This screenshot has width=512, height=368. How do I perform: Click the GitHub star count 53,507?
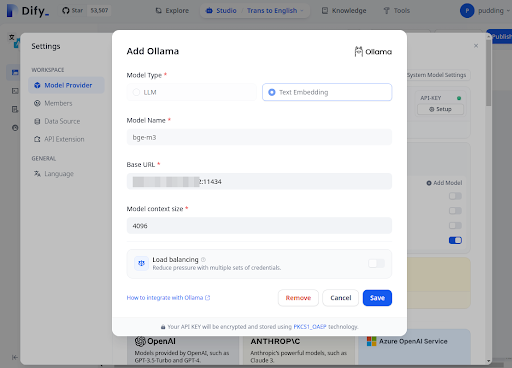[99, 11]
